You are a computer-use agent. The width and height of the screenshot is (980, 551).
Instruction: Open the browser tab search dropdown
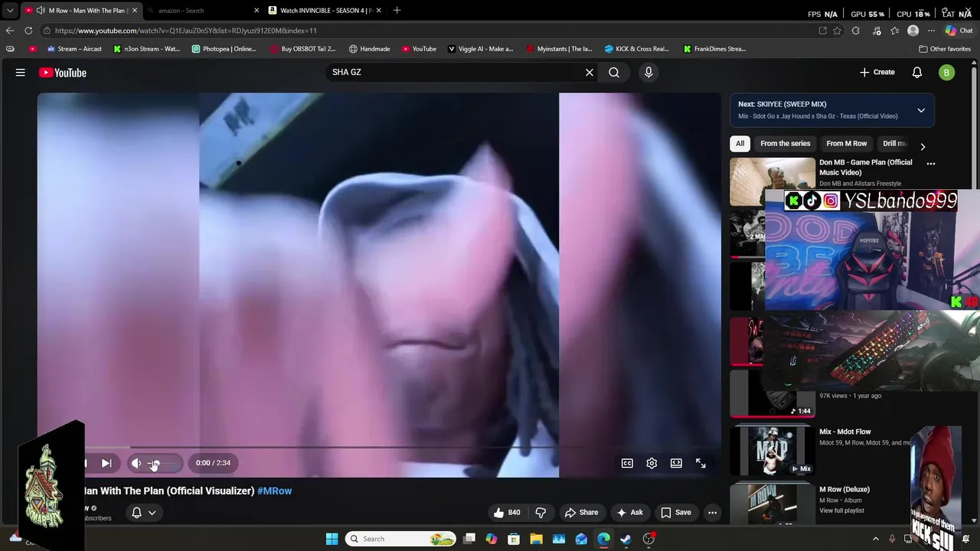(10, 11)
